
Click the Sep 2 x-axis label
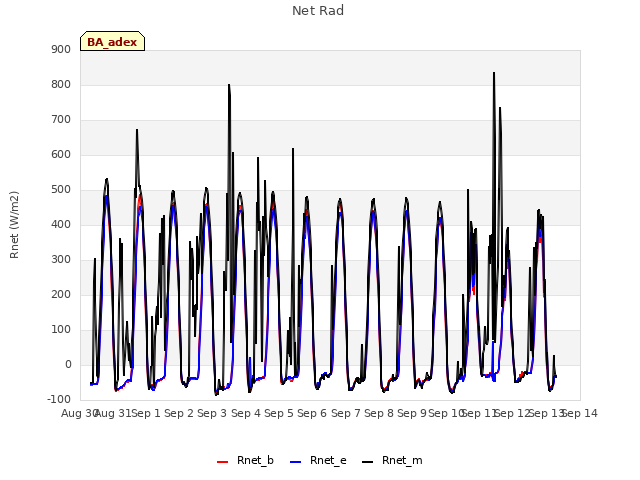[179, 413]
